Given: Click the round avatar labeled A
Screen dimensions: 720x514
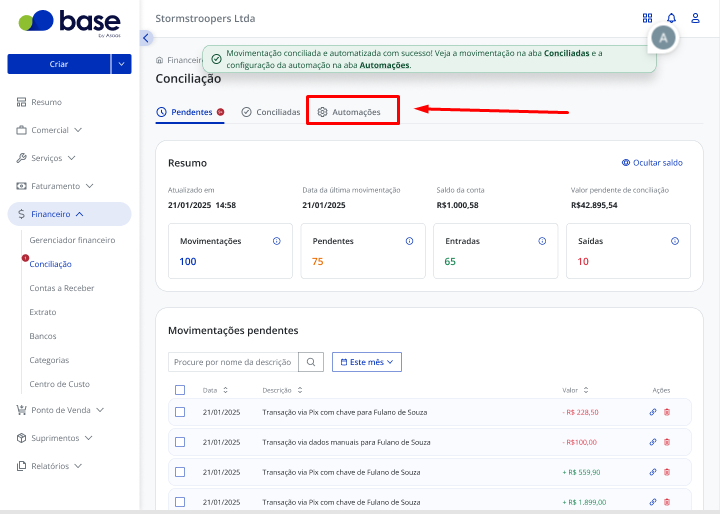Looking at the screenshot, I should pos(664,38).
